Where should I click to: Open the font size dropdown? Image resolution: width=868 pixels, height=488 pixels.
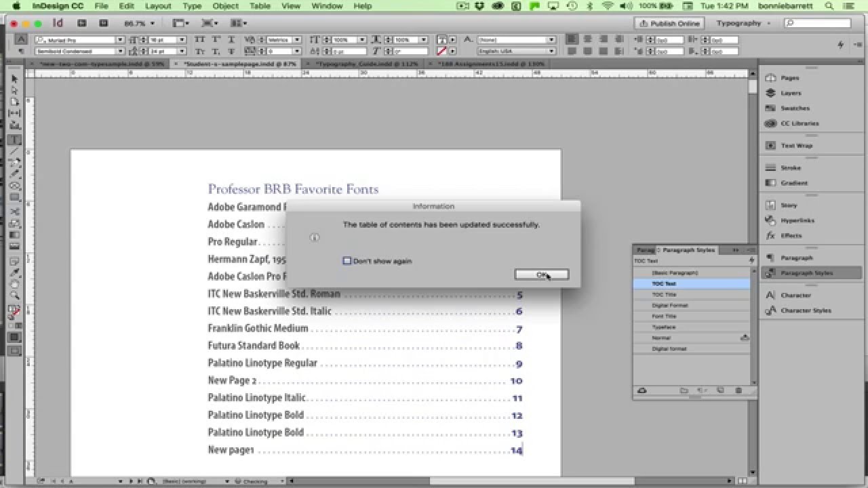182,40
